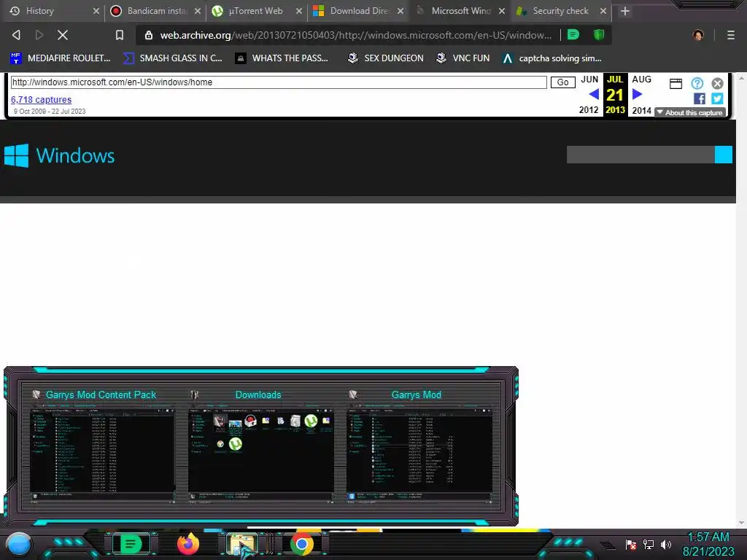This screenshot has height=560, width=747.
Task: Click the Windows logo on the page
Action: click(x=60, y=156)
